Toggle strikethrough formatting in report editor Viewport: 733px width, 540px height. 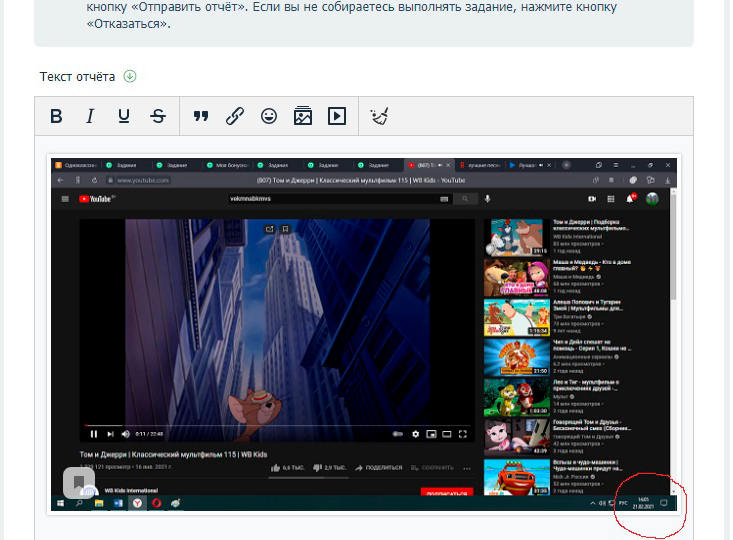(158, 116)
